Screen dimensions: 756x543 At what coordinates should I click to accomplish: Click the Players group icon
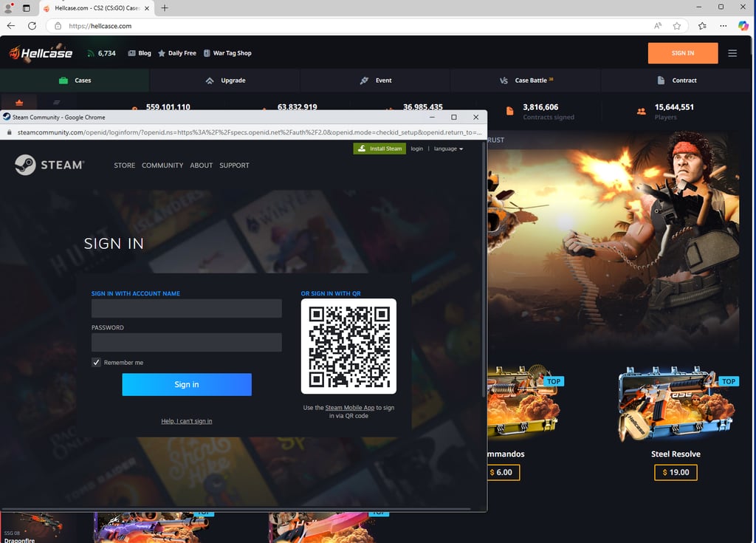click(x=642, y=112)
